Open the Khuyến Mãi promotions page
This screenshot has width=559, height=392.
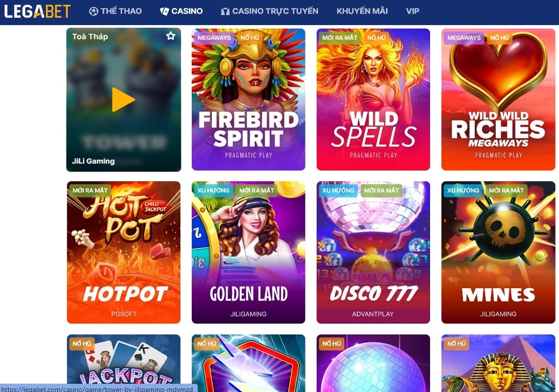click(x=362, y=11)
